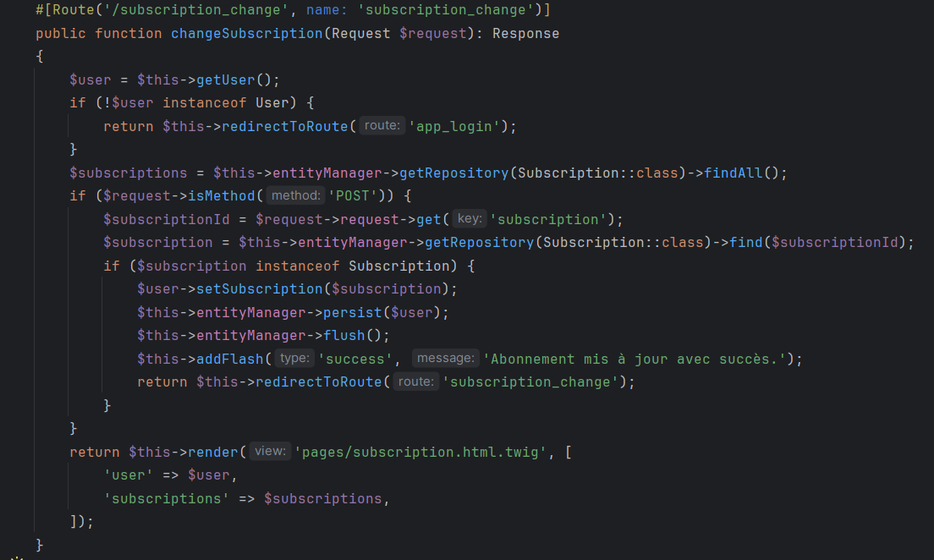Click the 'Abonnement mis à jour' message string

point(634,359)
